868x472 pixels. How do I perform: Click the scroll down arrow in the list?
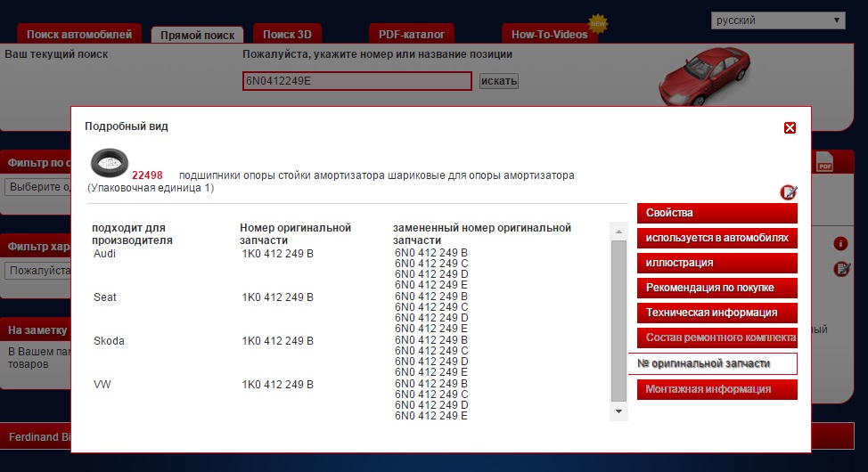(x=618, y=411)
